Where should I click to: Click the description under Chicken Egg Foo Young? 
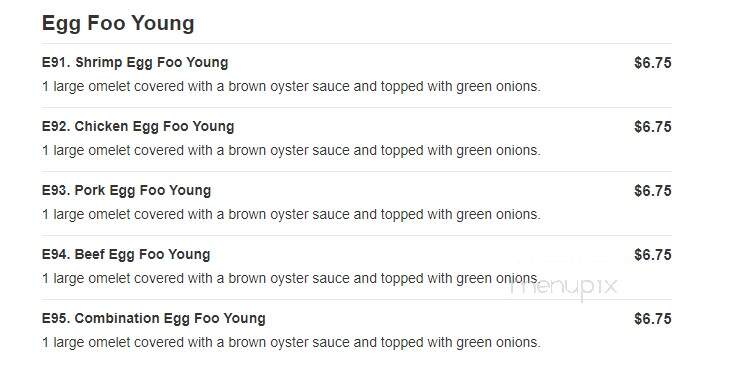(x=291, y=151)
